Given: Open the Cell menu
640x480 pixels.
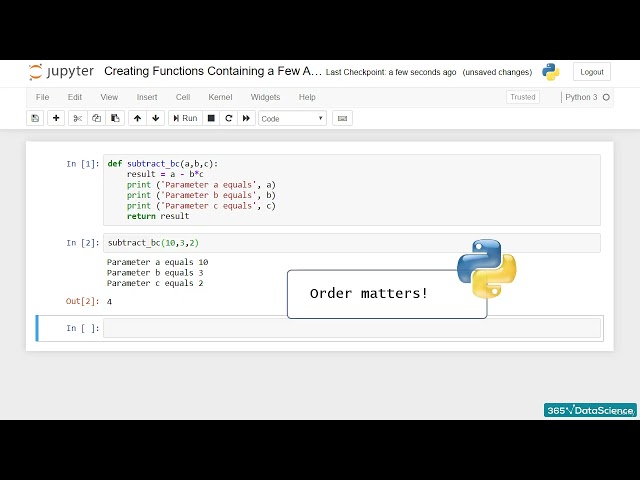Looking at the screenshot, I should (x=183, y=97).
